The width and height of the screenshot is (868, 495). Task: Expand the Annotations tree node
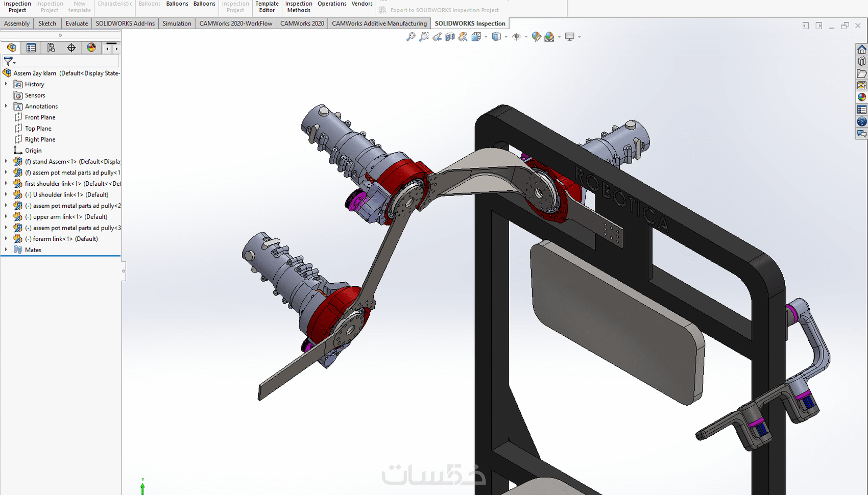[6, 106]
